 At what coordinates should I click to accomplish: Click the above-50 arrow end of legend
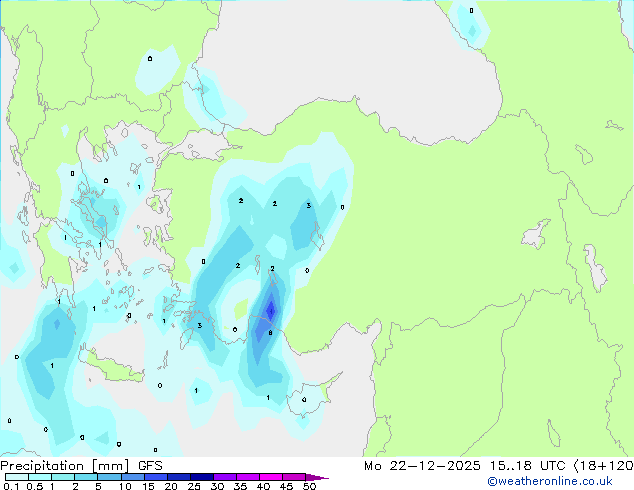317,477
